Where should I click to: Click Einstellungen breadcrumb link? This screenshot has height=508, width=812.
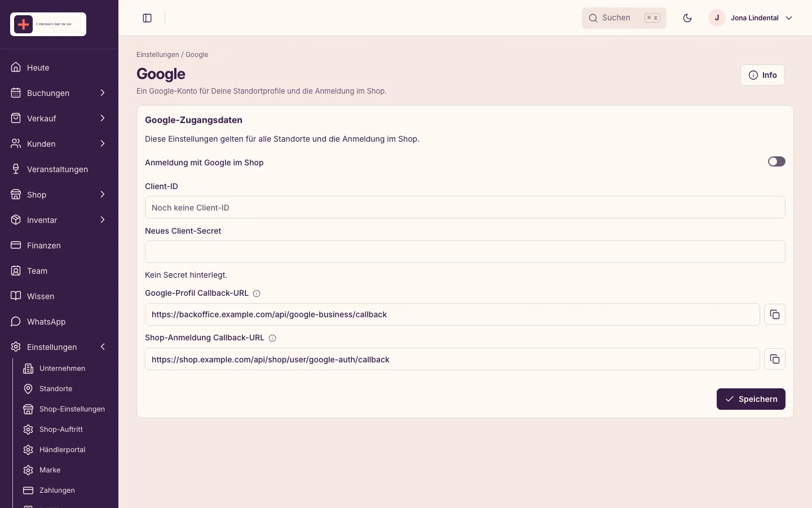[158, 55]
